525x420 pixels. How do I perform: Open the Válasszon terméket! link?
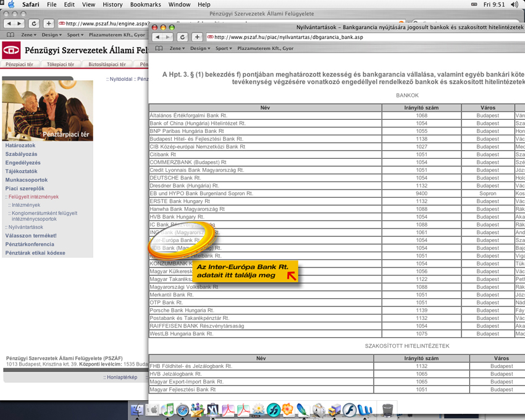[31, 235]
